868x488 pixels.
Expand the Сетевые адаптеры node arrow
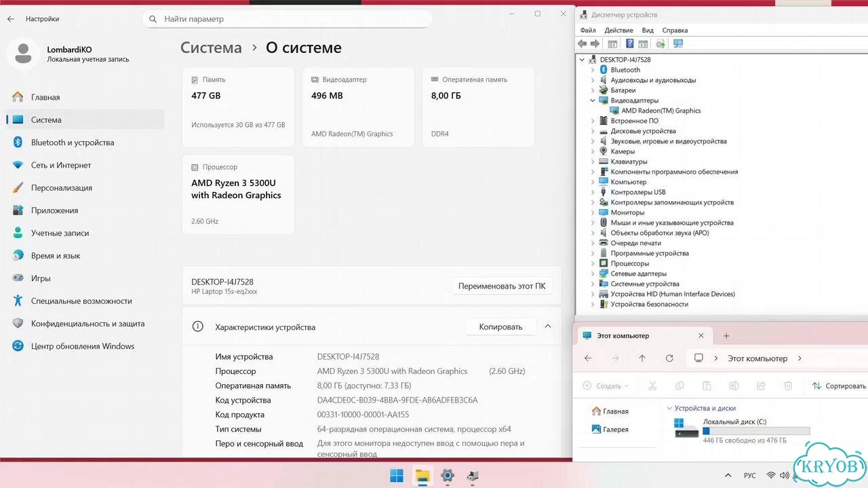(593, 274)
